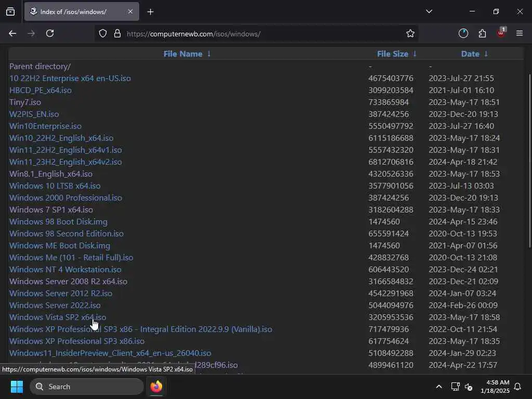Open Windows Server 2022.iso
Image resolution: width=532 pixels, height=399 pixels.
55,305
